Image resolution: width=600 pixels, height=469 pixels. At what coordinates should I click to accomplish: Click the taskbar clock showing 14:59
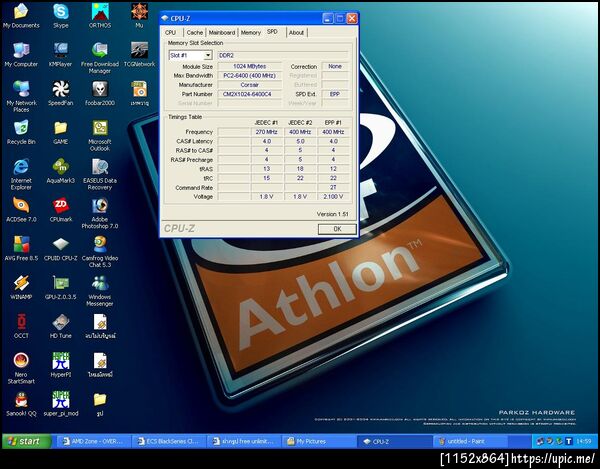[x=584, y=441]
